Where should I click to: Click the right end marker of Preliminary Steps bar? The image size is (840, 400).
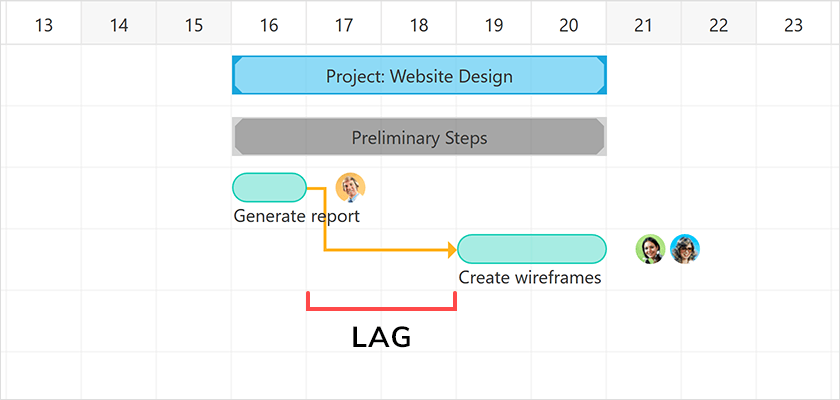(602, 137)
